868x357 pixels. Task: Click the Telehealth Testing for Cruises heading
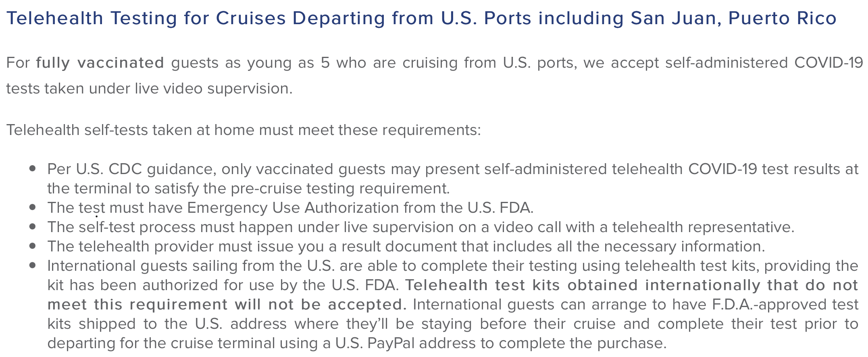click(x=422, y=18)
